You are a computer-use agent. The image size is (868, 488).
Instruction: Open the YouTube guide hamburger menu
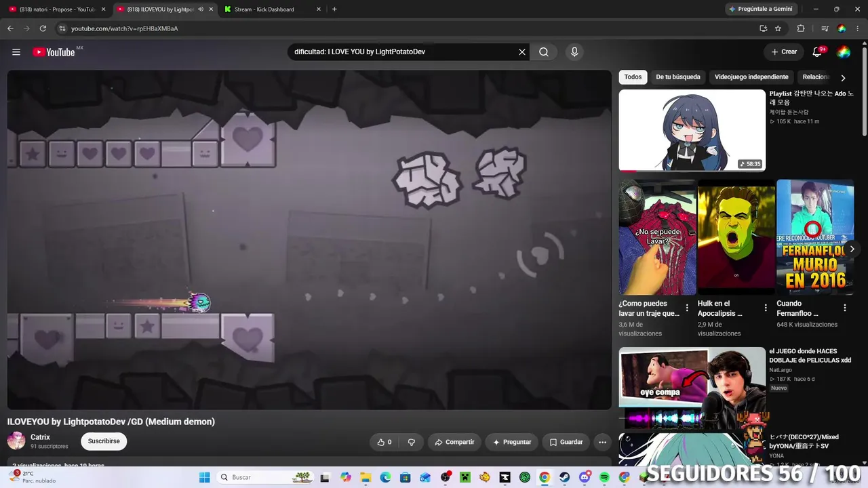click(x=16, y=52)
